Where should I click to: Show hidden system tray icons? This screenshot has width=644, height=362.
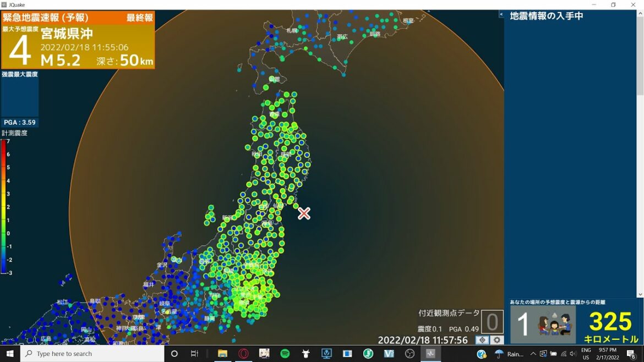tap(533, 354)
